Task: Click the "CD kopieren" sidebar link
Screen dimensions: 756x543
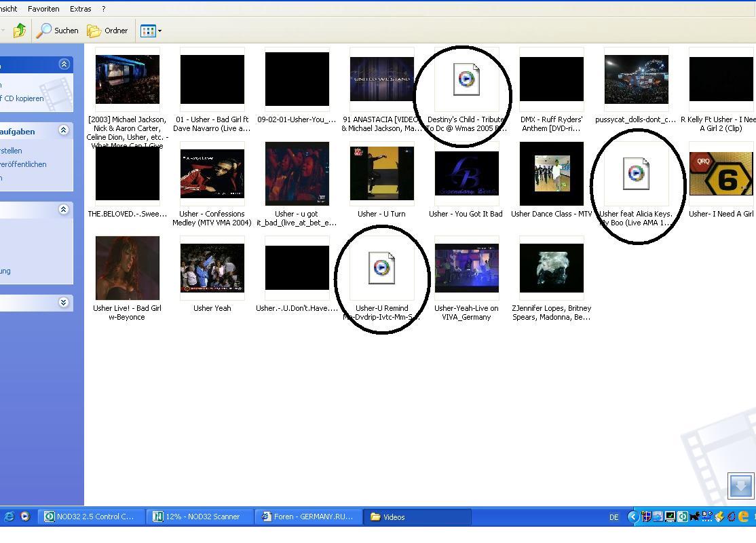Action: [x=22, y=98]
